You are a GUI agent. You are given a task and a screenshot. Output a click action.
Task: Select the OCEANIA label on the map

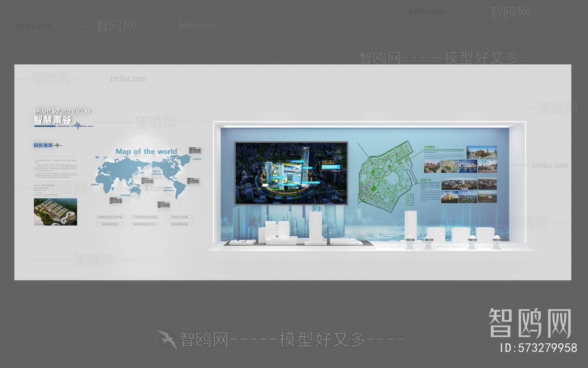(125, 195)
